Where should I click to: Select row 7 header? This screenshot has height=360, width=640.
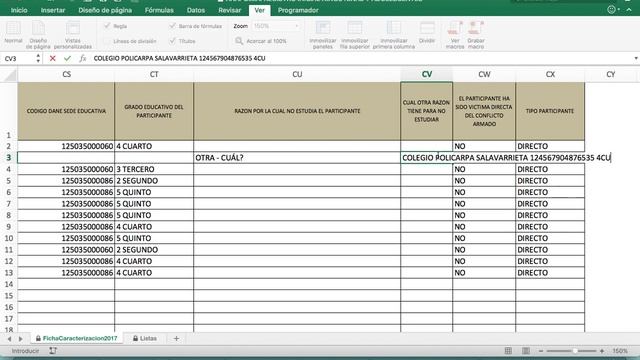point(9,204)
